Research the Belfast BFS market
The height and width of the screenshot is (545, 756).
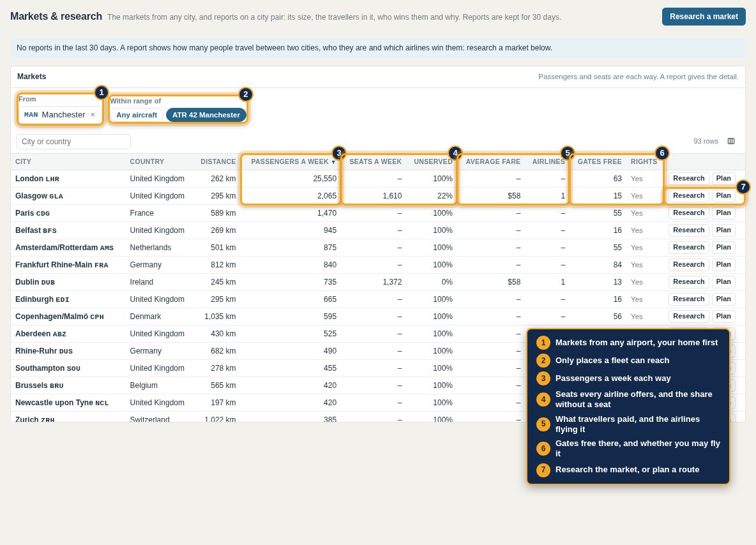pyautogui.click(x=688, y=230)
